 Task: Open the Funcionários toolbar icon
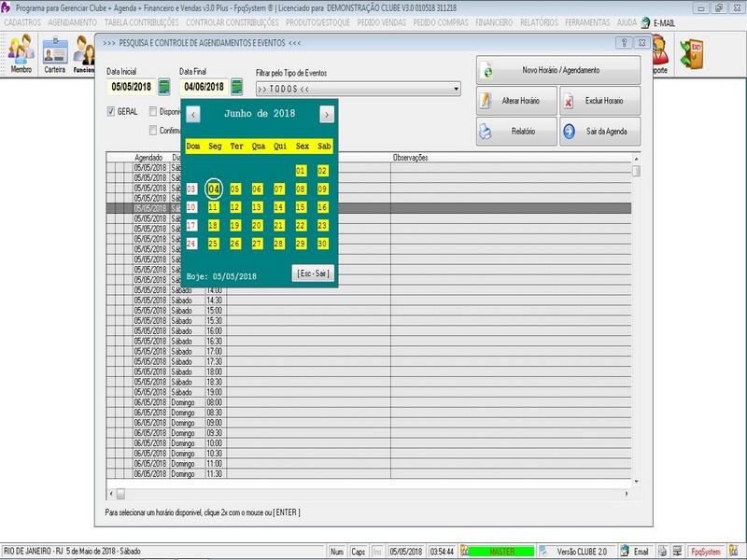coord(83,54)
